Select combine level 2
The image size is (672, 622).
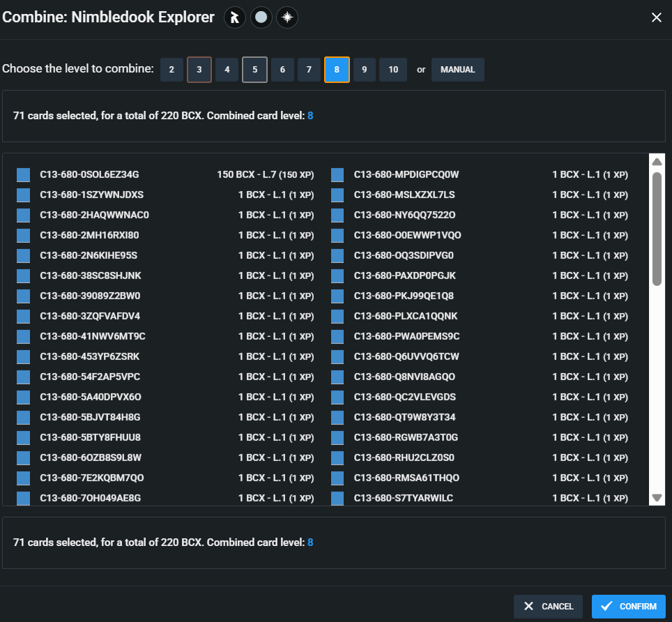pyautogui.click(x=171, y=70)
